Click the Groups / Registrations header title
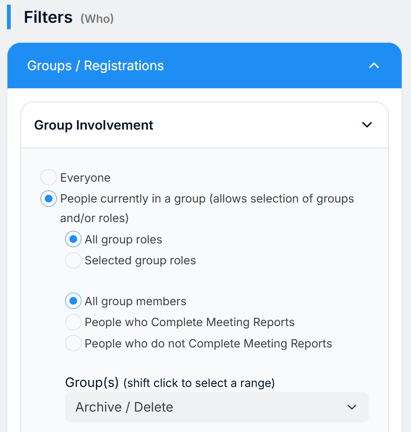The width and height of the screenshot is (411, 432). click(x=95, y=66)
